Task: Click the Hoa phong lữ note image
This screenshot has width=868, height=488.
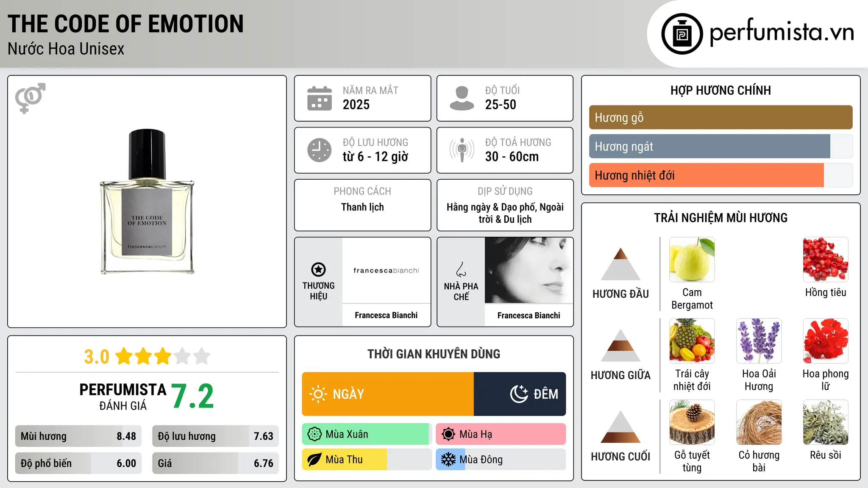Action: tap(826, 341)
